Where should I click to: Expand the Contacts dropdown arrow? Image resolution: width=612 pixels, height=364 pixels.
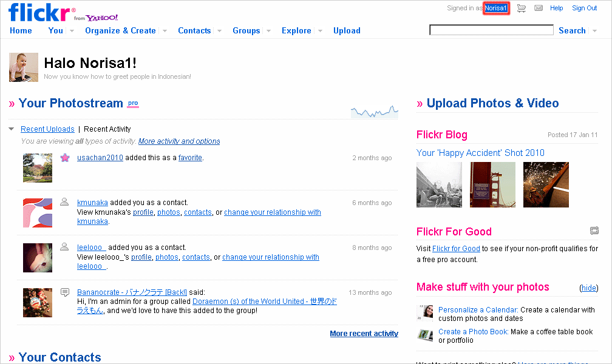pos(219,31)
